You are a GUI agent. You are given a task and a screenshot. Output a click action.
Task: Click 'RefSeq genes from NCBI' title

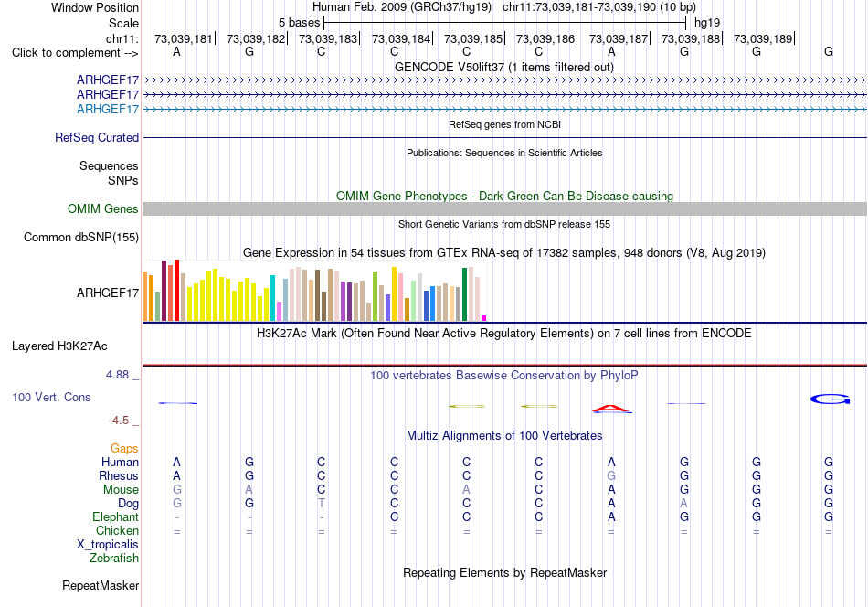tap(504, 124)
